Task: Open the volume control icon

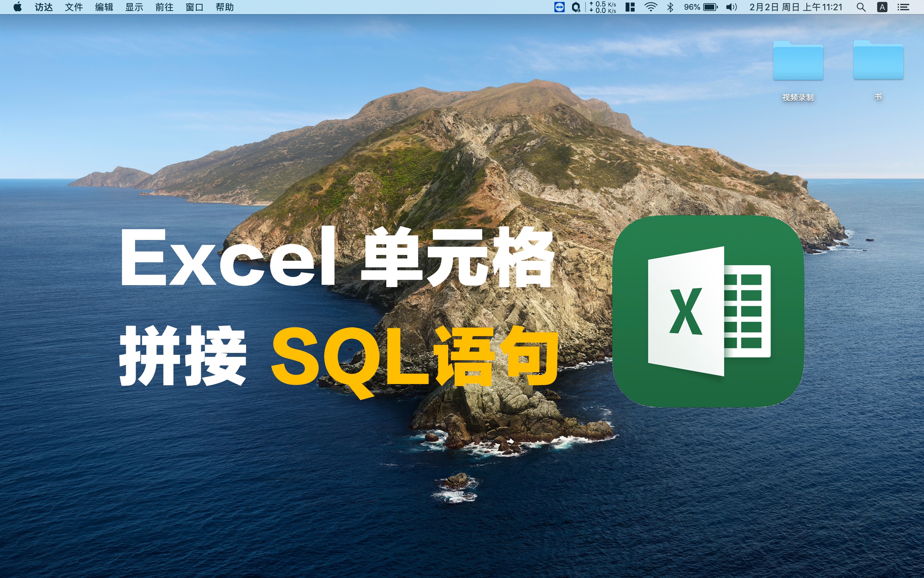Action: click(731, 7)
